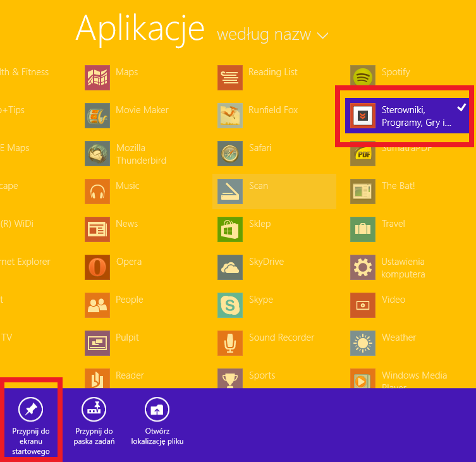Click the 'Skype' label
This screenshot has height=462, width=476.
coord(261,300)
